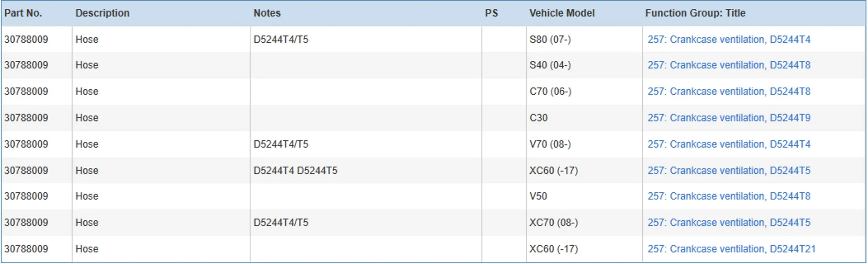Select the Notes column header

point(267,13)
